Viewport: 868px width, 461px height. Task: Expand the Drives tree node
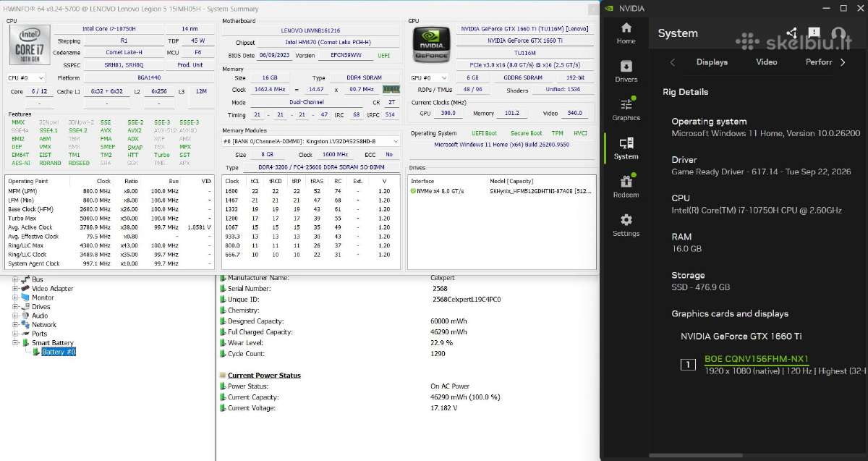14,306
